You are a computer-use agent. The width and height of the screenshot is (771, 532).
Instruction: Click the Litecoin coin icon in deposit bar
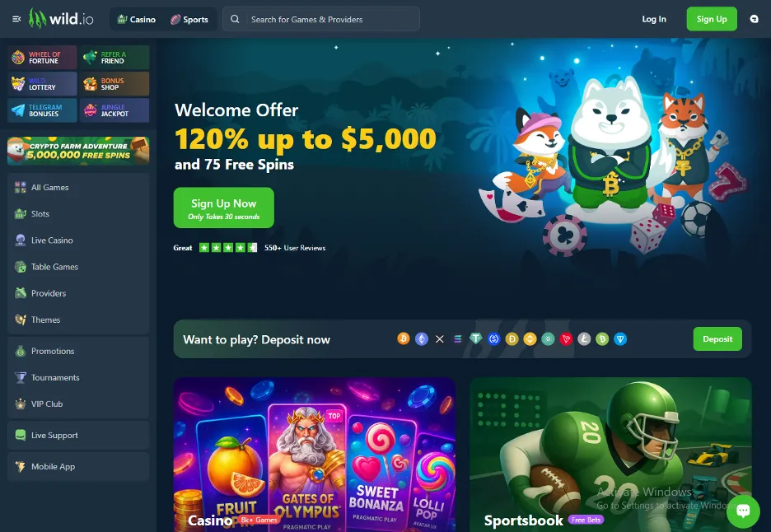pos(584,338)
